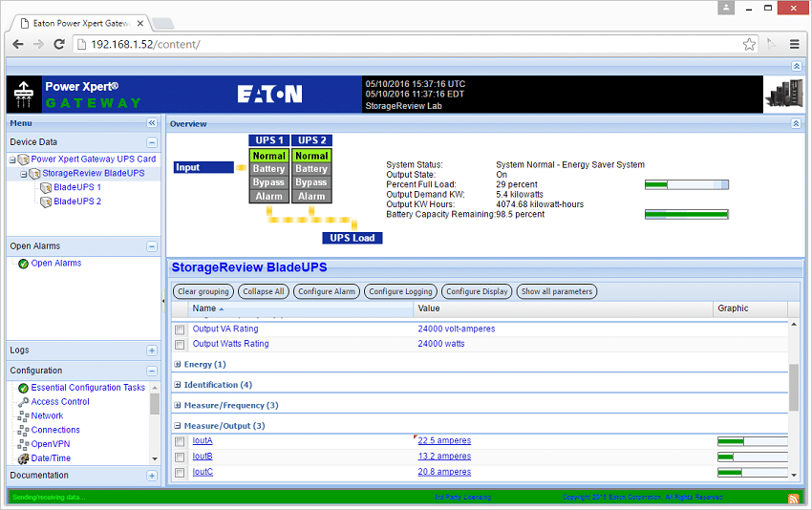The image size is (812, 510).
Task: Sort by the Name column header
Action: click(300, 308)
